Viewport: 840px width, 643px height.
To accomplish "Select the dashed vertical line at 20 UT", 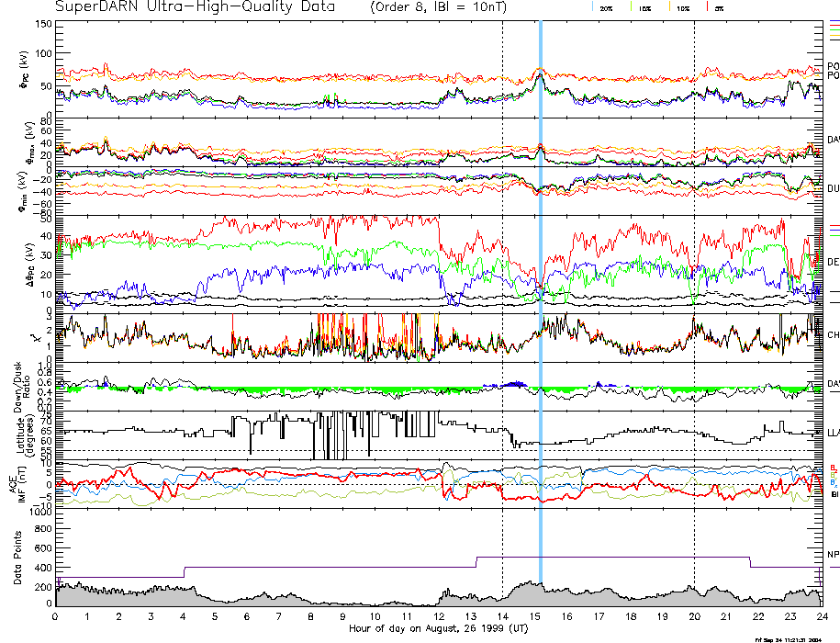I will [694, 313].
